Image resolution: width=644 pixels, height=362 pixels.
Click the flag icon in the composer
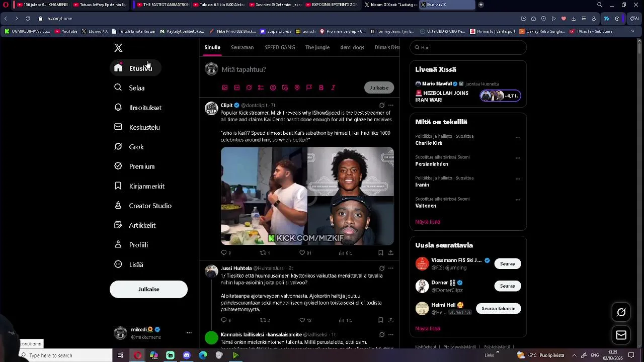click(x=309, y=87)
